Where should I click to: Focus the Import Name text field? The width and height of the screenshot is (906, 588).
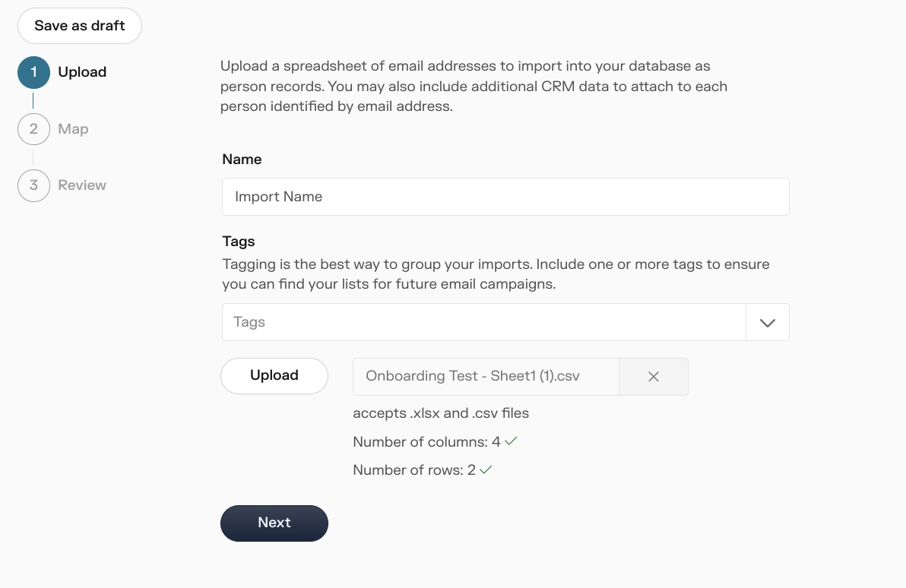point(505,197)
